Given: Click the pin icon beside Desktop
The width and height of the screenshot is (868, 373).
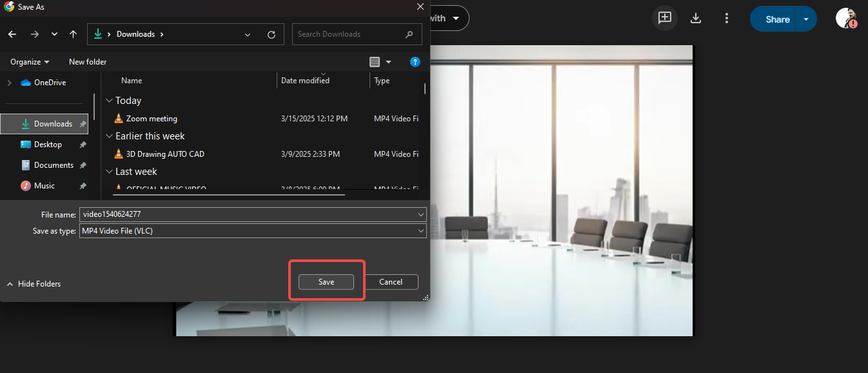Looking at the screenshot, I should 83,145.
